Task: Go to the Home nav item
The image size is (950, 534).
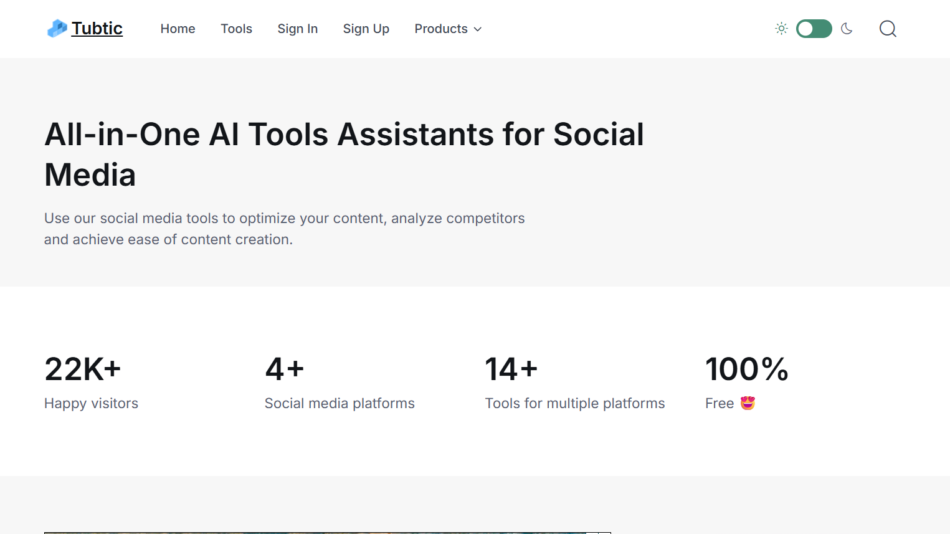Action: tap(177, 29)
